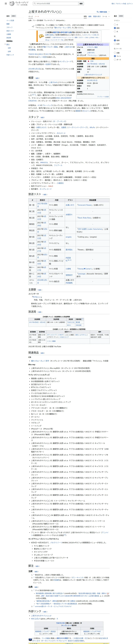138x644 pixels.
Task: Click the Wikipedia globe logo
Action: pyautogui.click(x=11, y=4)
